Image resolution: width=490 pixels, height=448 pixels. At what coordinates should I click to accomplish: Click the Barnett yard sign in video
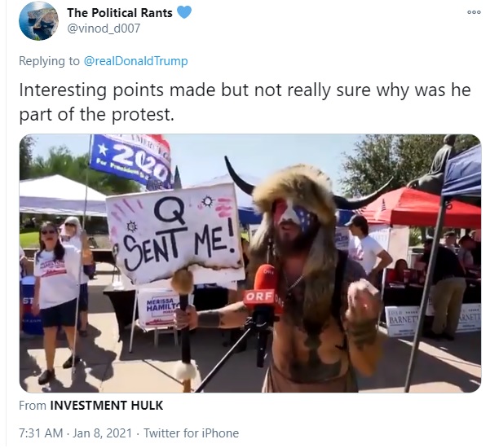pyautogui.click(x=402, y=322)
